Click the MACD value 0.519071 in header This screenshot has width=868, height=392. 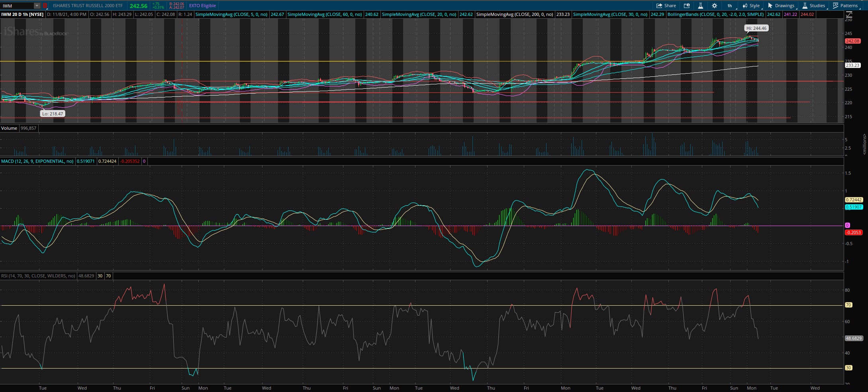(x=86, y=161)
